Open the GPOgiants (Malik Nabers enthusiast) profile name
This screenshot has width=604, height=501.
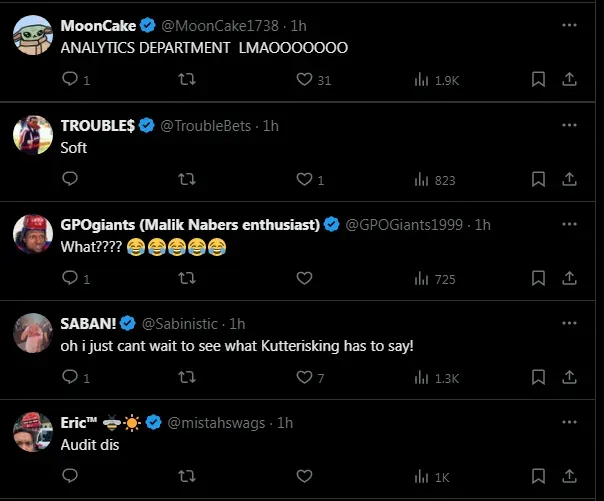[x=189, y=224]
